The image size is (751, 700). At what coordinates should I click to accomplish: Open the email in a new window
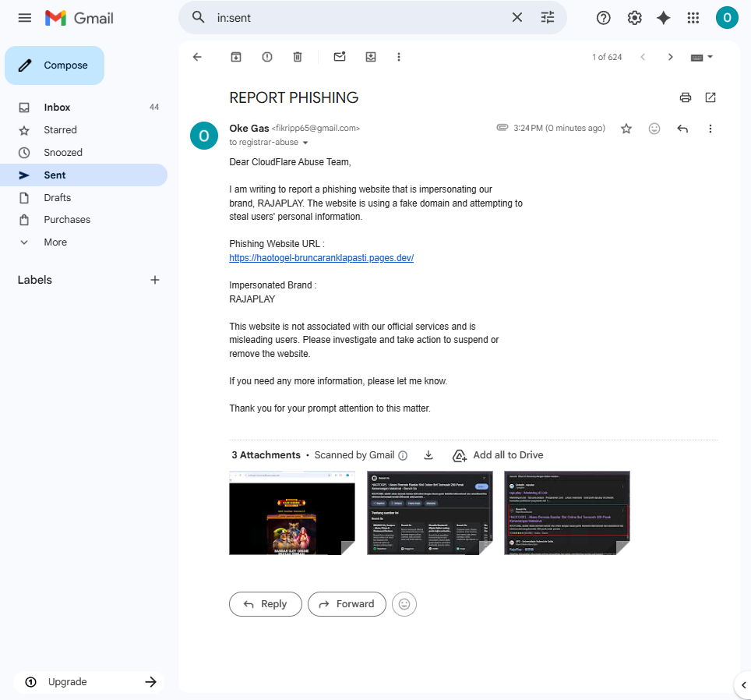click(x=710, y=97)
